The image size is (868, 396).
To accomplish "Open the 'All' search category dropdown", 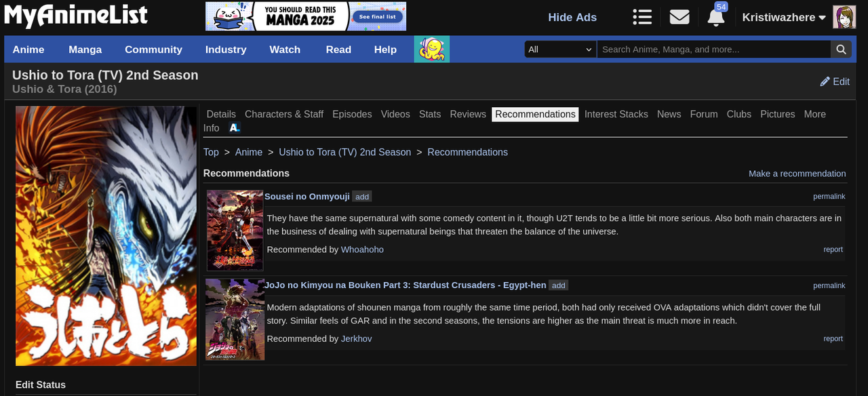I will (560, 49).
